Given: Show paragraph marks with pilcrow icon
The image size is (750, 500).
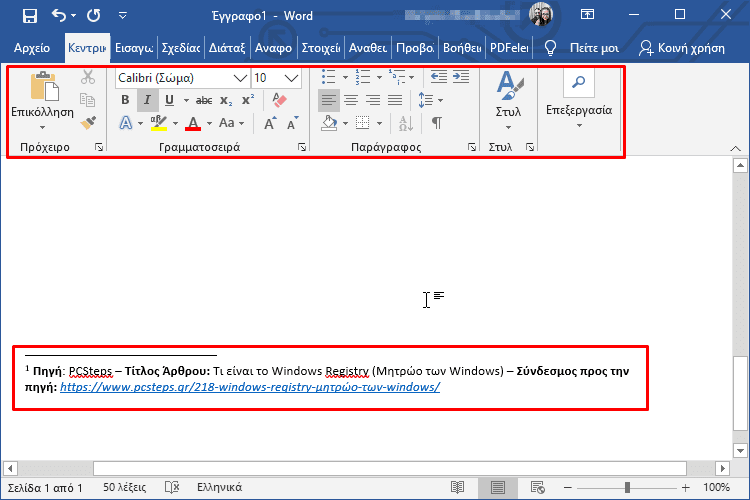Looking at the screenshot, I should click(436, 123).
